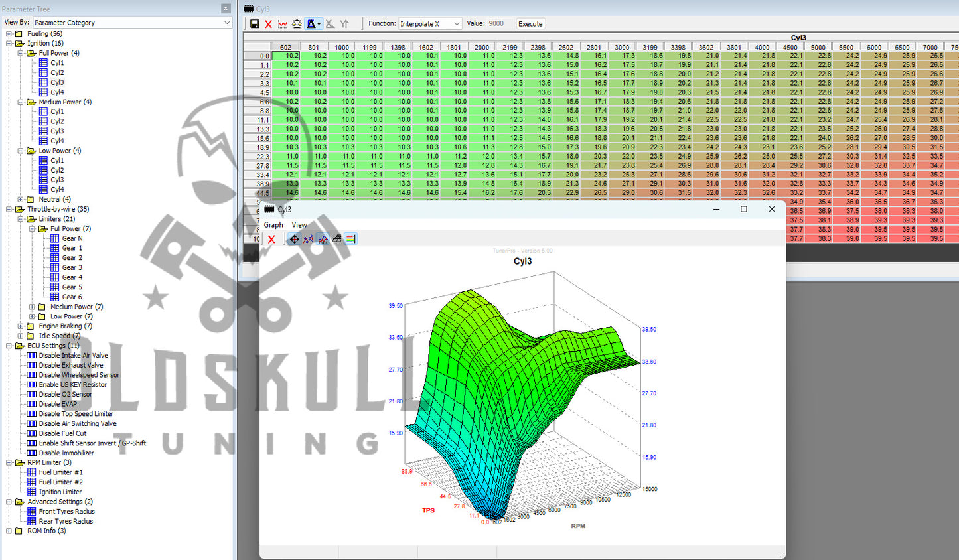Open the Function dropdown showing Interpolate X

click(x=430, y=24)
